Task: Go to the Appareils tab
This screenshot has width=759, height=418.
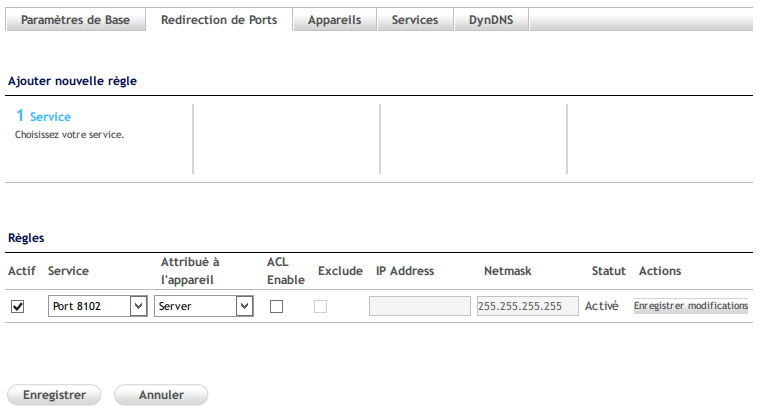Action: (x=335, y=20)
